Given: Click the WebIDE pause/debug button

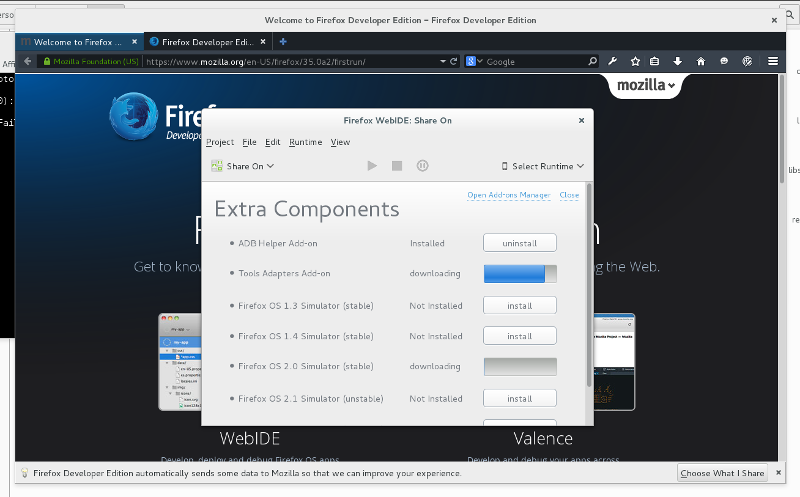Looking at the screenshot, I should tap(422, 166).
